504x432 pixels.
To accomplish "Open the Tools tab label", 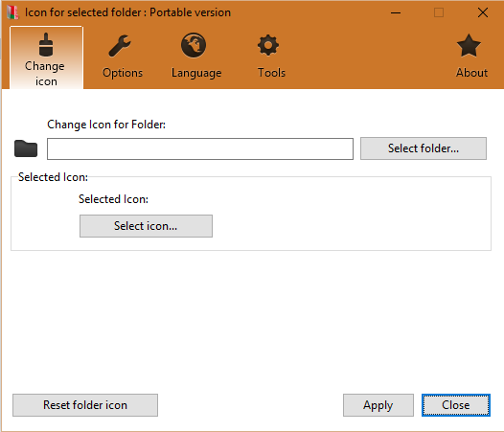I will tap(271, 73).
